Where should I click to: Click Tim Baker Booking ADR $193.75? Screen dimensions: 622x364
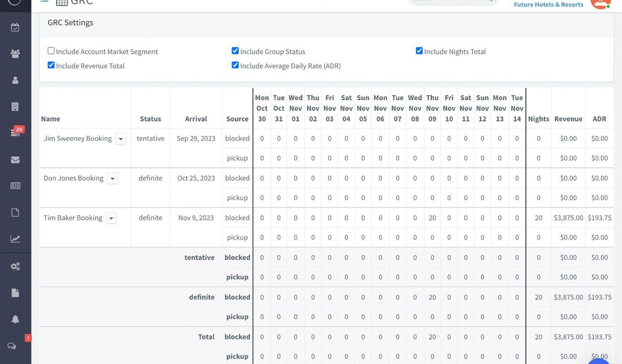(x=599, y=218)
